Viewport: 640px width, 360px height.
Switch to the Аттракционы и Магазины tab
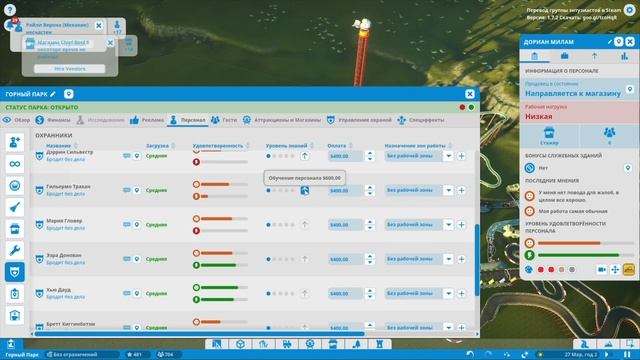282,120
